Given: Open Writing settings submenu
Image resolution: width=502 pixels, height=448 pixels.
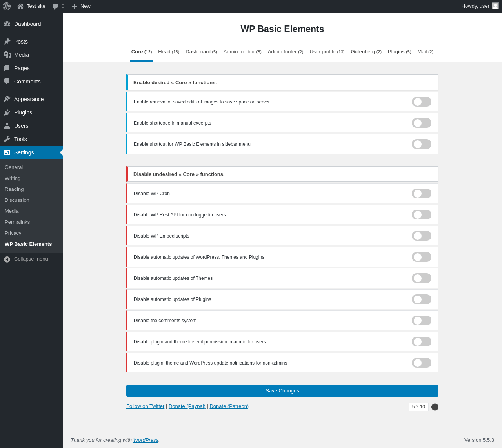Looking at the screenshot, I should coord(31,178).
